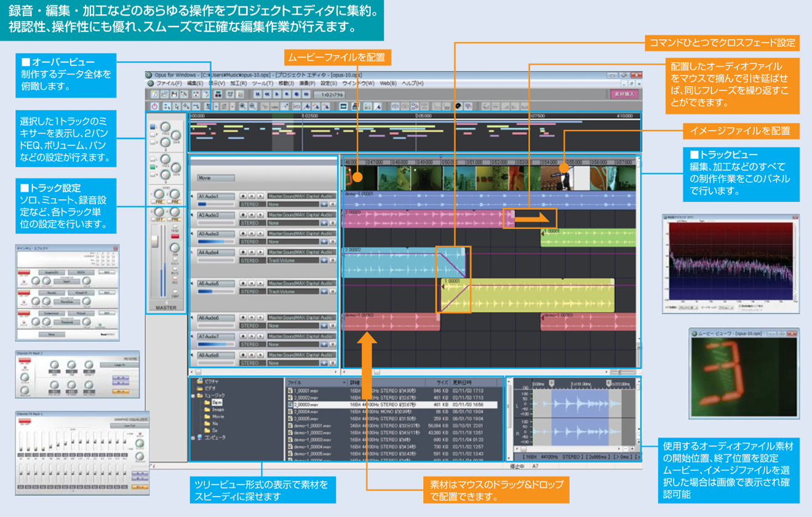Open the ファイル(F) menu
This screenshot has height=517, width=812.
click(169, 83)
